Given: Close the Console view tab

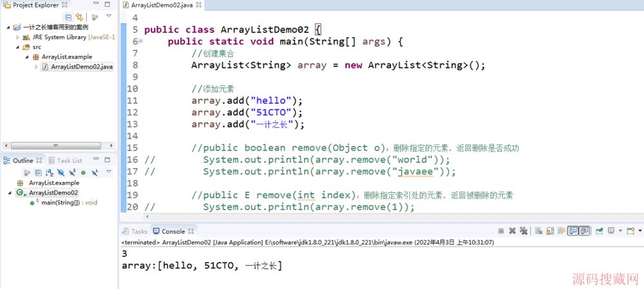Looking at the screenshot, I should 191,232.
